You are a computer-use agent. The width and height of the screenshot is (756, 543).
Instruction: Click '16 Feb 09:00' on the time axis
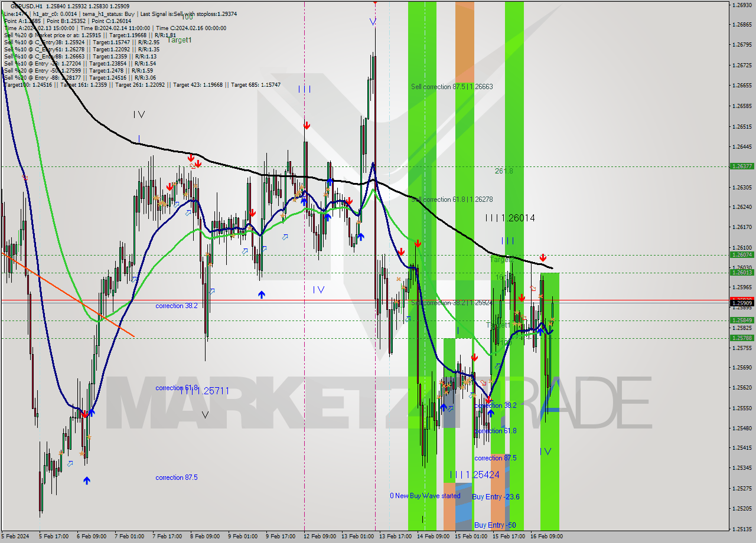pos(546,537)
